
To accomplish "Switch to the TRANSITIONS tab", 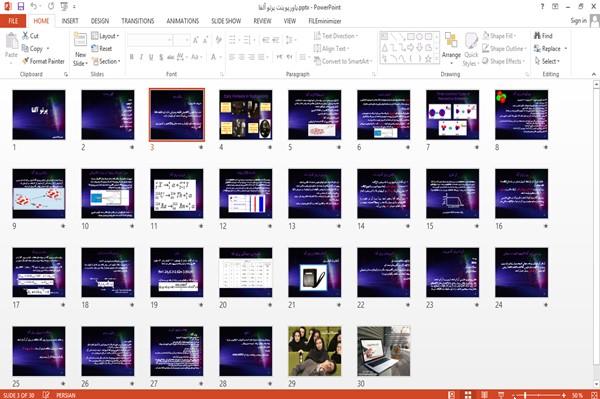I will (x=138, y=21).
